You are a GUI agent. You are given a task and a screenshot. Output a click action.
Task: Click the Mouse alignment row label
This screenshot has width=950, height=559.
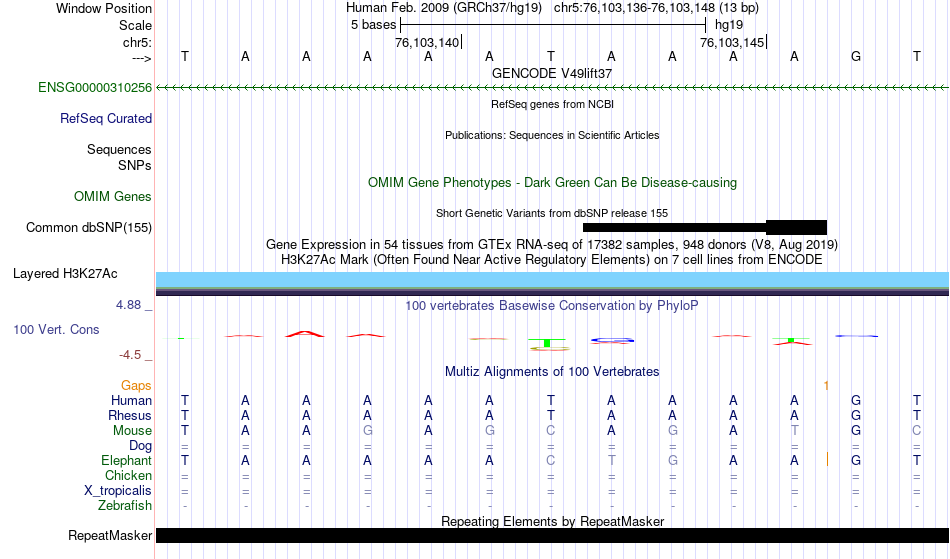[132, 431]
